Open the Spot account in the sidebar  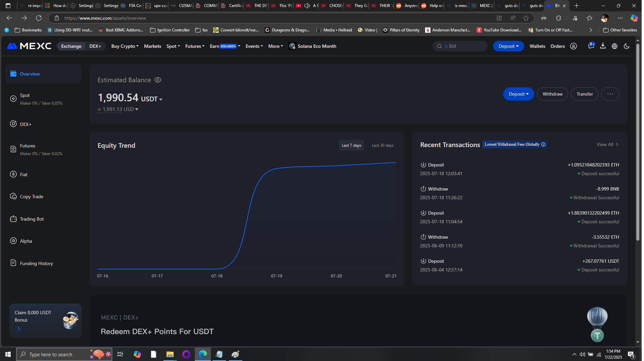coord(43,99)
